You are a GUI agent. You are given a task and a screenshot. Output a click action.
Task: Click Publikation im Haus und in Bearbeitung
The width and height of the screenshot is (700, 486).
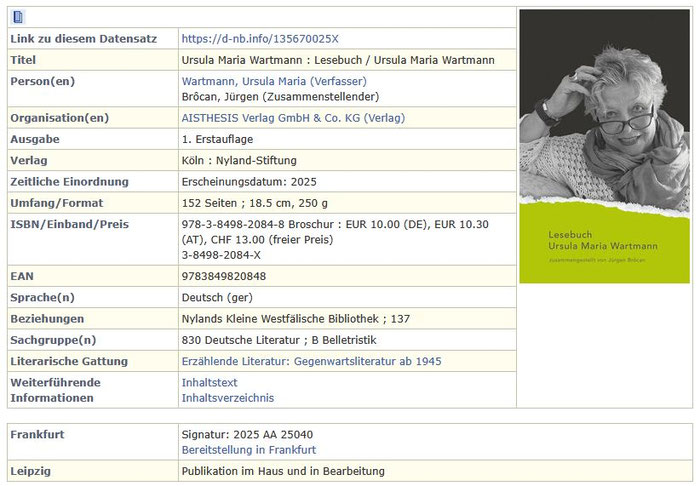pyautogui.click(x=283, y=471)
